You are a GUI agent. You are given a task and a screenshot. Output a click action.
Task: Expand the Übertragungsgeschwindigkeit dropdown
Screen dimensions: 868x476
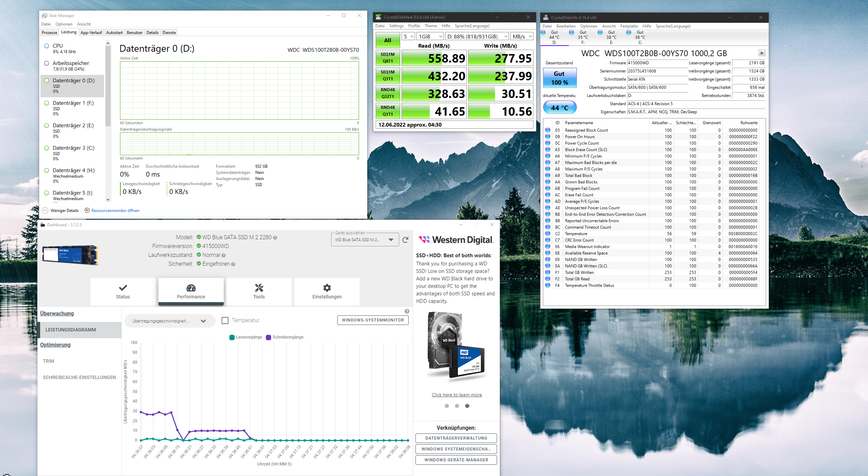(x=169, y=321)
